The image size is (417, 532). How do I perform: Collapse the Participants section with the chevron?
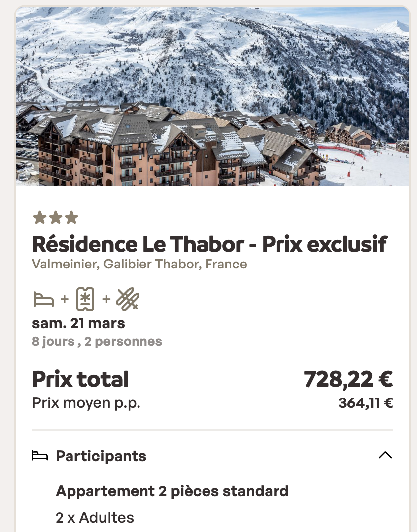(385, 455)
